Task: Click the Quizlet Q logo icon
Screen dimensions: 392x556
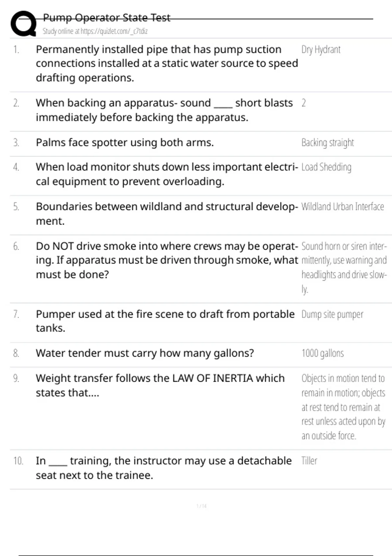Action: tap(24, 24)
